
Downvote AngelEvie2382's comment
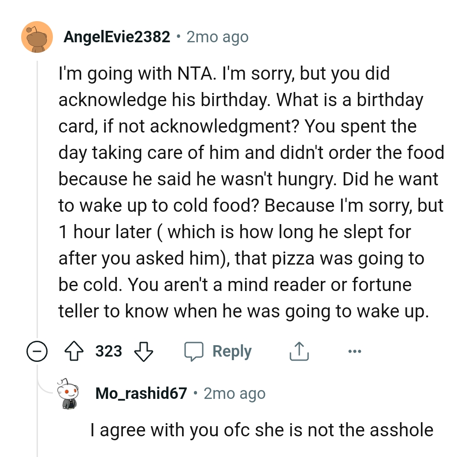[144, 351]
